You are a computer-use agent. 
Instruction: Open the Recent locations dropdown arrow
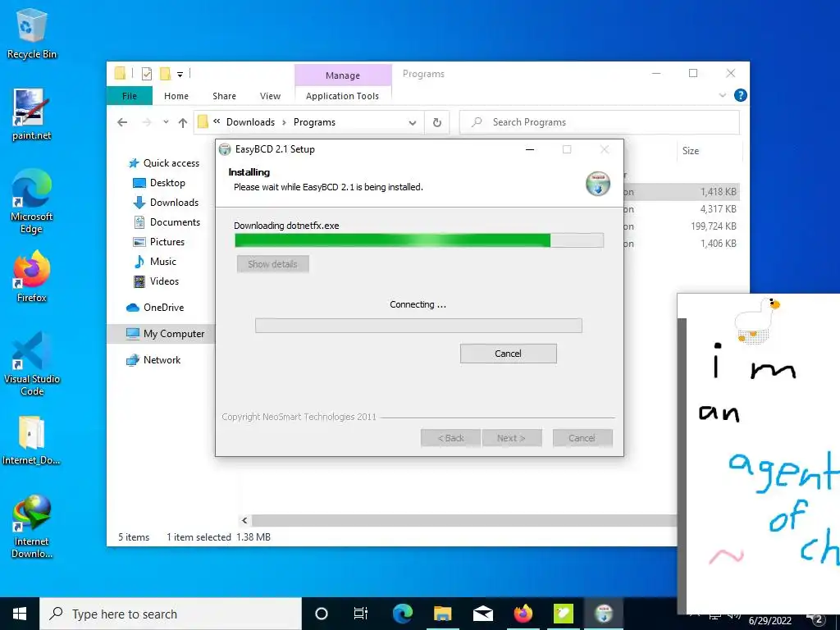(x=166, y=122)
